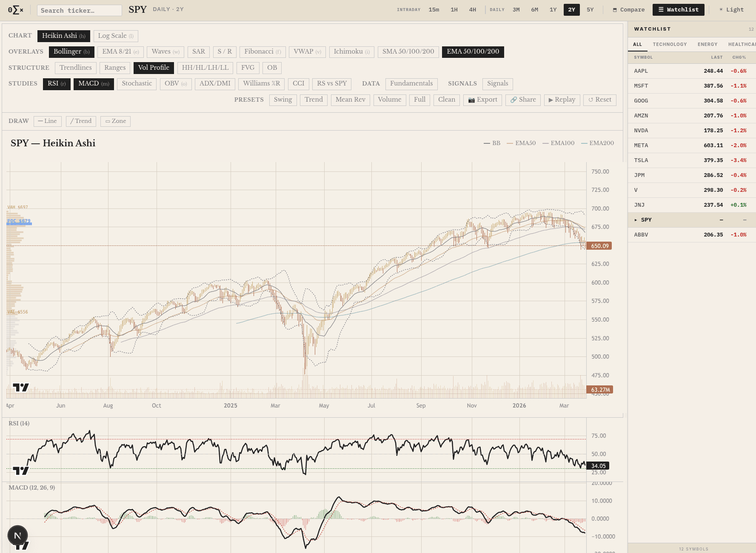Enable SAR overlay
The height and width of the screenshot is (553, 756).
tap(199, 52)
